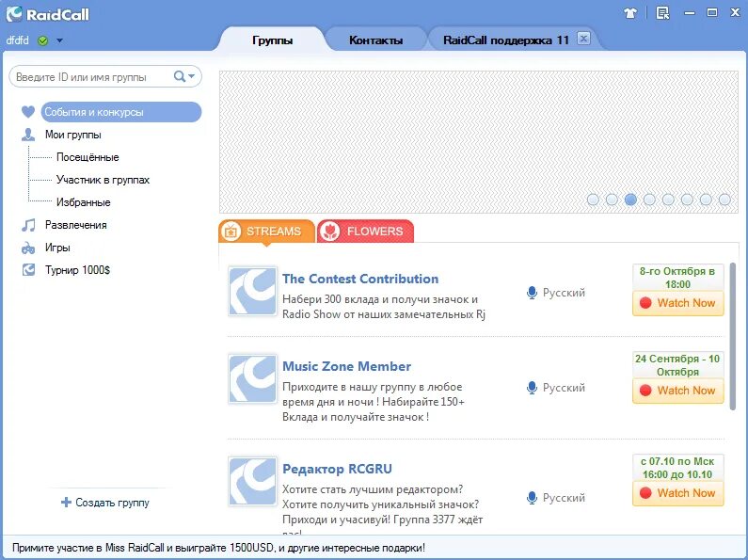The image size is (748, 560).
Task: Click the 24 Сентября - 10 Октября date label
Action: (x=677, y=365)
